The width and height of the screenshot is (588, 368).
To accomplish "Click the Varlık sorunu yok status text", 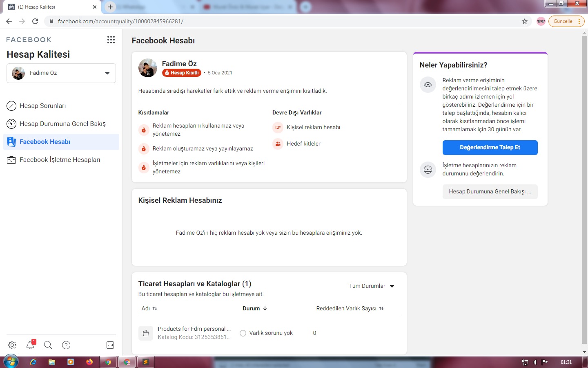I will (x=271, y=333).
